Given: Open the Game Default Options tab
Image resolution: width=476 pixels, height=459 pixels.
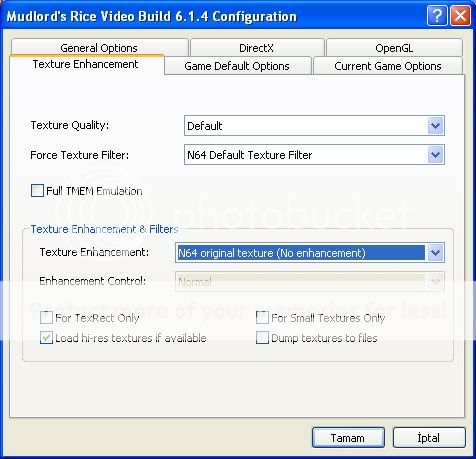Looking at the screenshot, I should point(237,66).
